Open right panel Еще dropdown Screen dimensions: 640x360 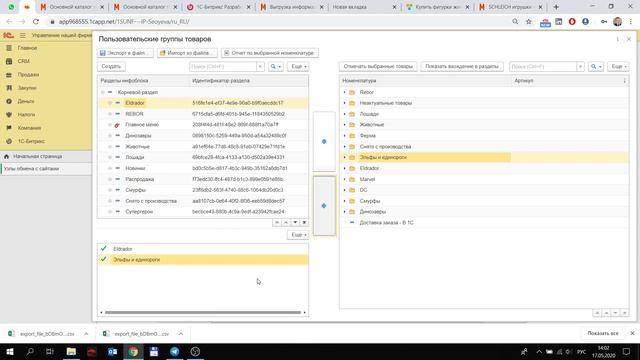[618, 67]
